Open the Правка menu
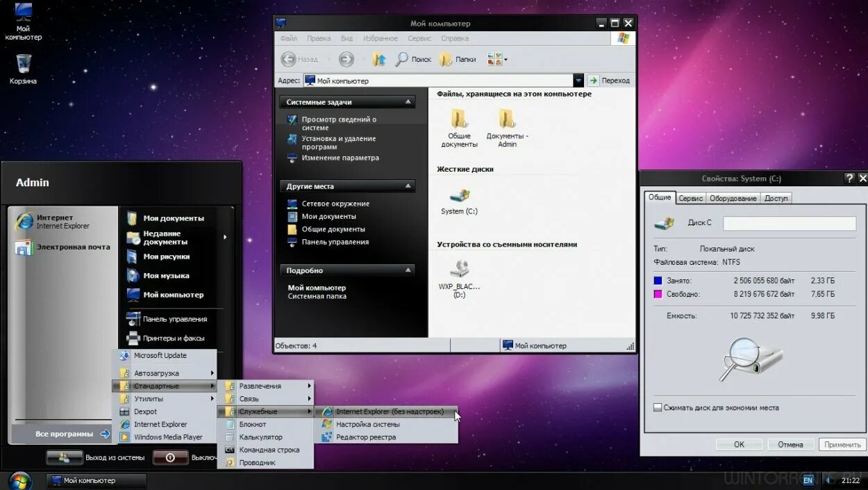 319,39
